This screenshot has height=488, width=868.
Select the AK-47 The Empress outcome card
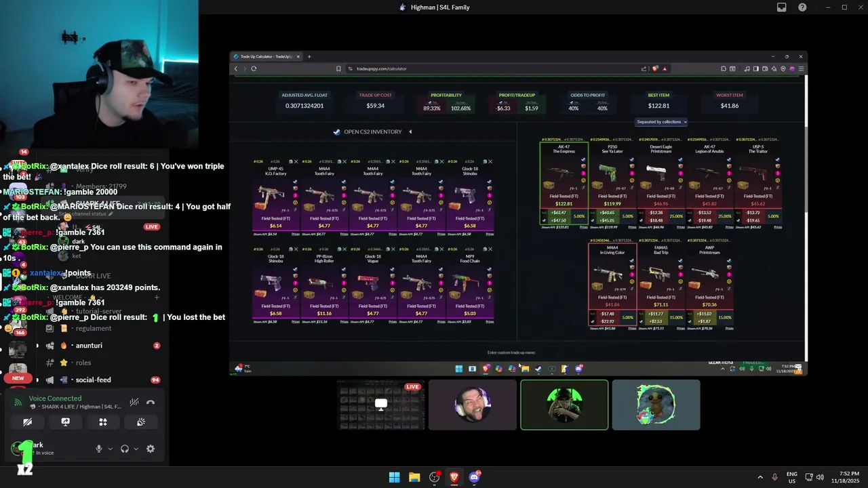point(564,183)
